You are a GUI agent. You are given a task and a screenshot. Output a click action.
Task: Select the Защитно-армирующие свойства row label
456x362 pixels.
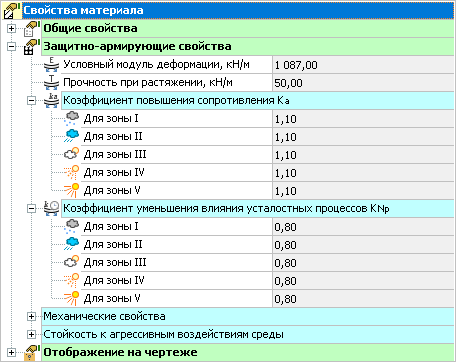137,47
